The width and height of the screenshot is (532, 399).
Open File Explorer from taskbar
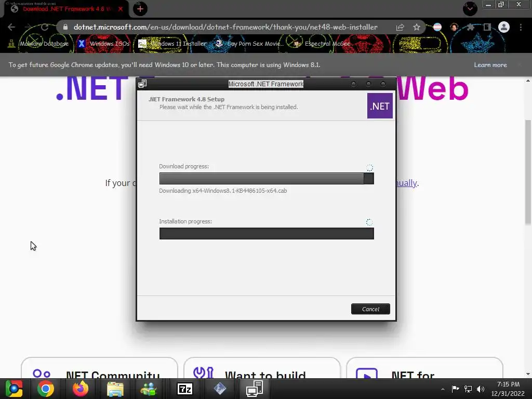tap(115, 389)
